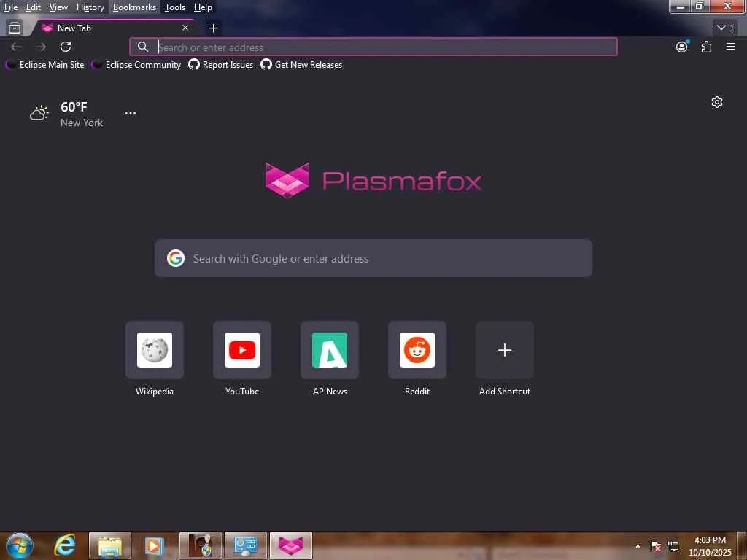This screenshot has width=747, height=560.
Task: Go forward using the forward arrow
Action: tap(41, 47)
